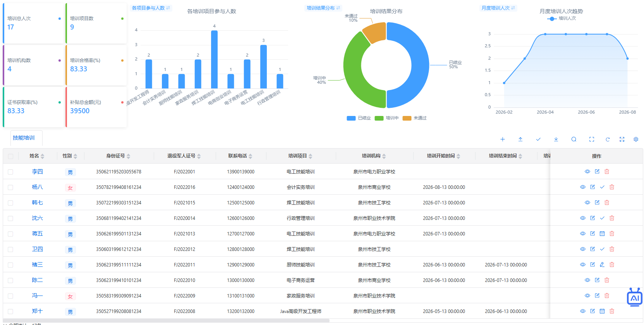644x325 pixels.
Task: Open the AI assistant robot icon
Action: tap(635, 297)
